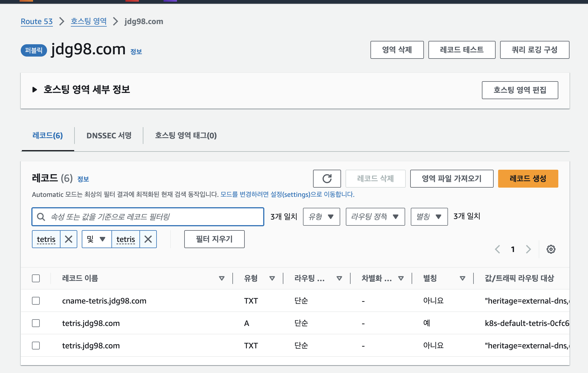588x373 pixels.
Task: Go to previous page arrow
Action: tap(498, 249)
